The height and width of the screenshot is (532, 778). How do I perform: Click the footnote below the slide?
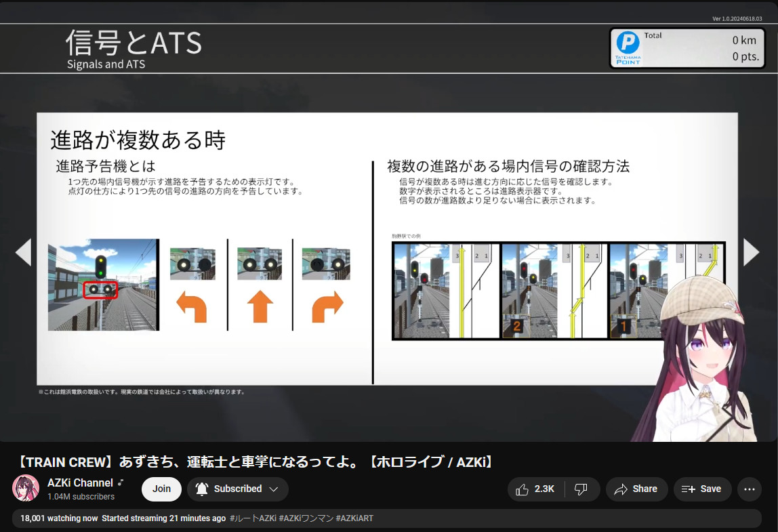(x=142, y=392)
